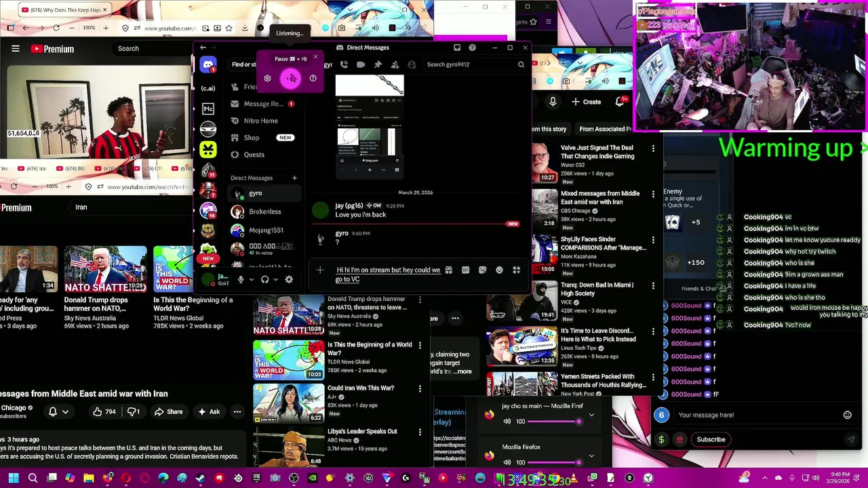Open Message Requests in Discord sidebar
Screen dimensions: 868x488
(x=262, y=104)
